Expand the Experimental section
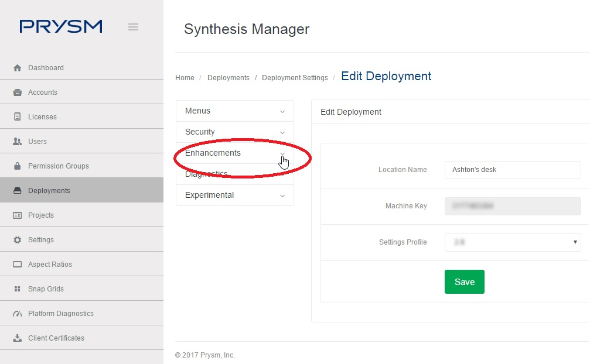Viewport: 590px width, 364px height. pyautogui.click(x=235, y=195)
